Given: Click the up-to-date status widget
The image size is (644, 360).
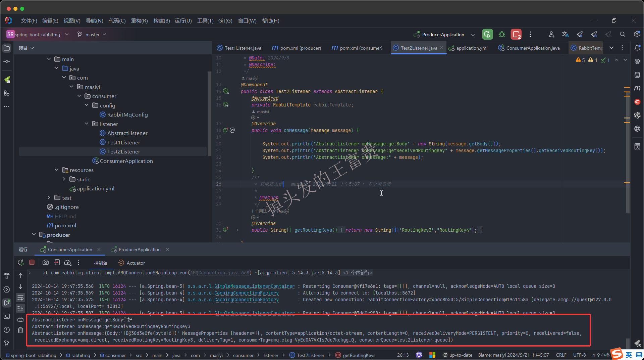Looking at the screenshot, I should pyautogui.click(x=458, y=355).
